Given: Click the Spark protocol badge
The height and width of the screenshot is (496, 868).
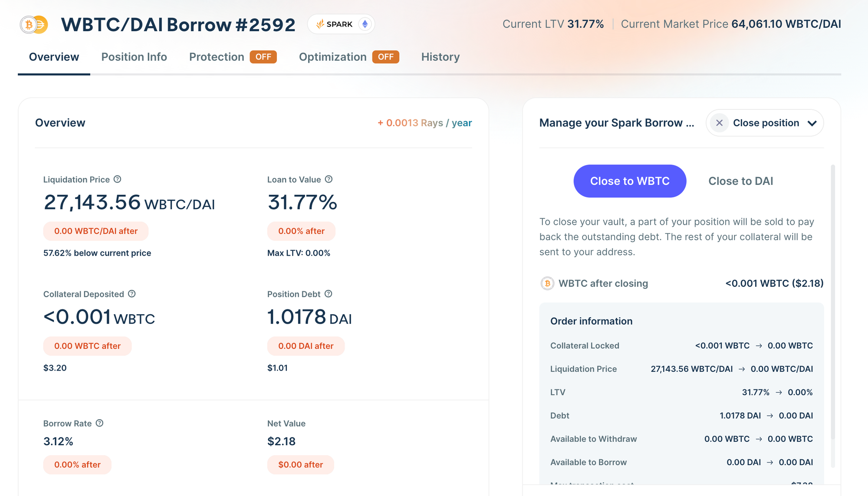Looking at the screenshot, I should coord(335,24).
